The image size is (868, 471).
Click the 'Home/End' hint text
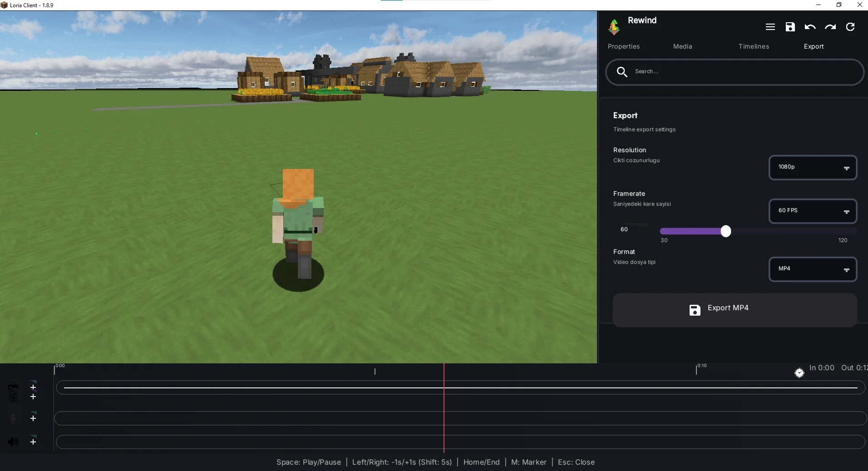[481, 462]
